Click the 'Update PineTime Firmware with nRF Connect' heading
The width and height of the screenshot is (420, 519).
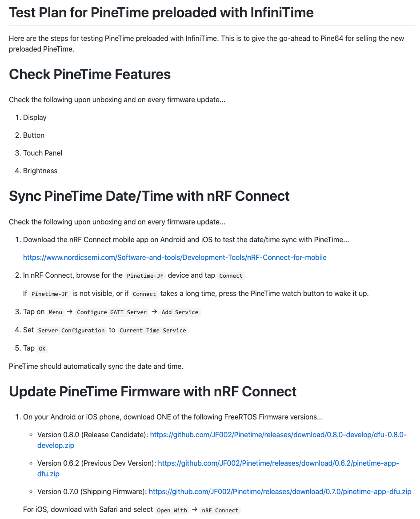click(153, 391)
